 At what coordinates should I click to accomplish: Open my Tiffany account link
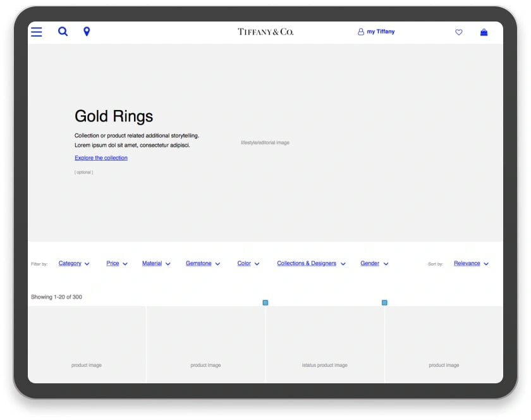[x=376, y=32]
